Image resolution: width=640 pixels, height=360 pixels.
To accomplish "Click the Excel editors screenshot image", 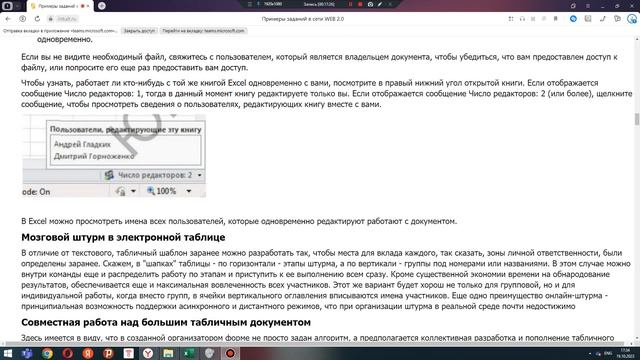I will (x=114, y=156).
